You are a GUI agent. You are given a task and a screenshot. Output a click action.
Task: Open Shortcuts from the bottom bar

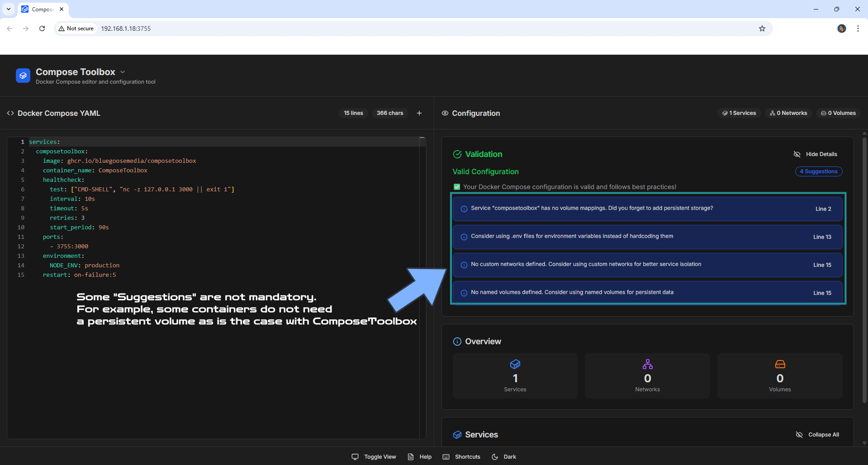tap(461, 457)
